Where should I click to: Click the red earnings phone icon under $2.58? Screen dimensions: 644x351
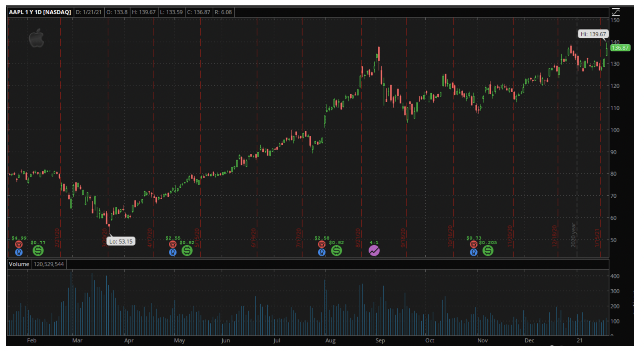coord(322,244)
